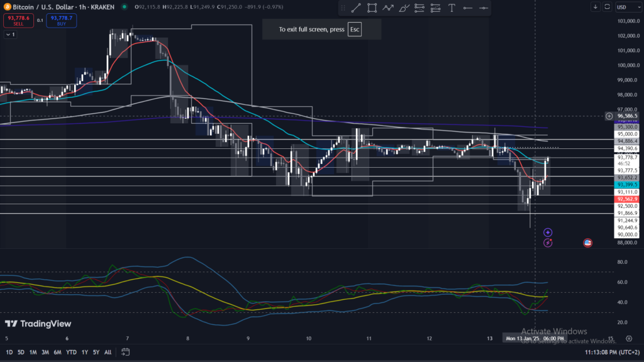Image resolution: width=644 pixels, height=362 pixels.
Task: Click the go-to-date calendar icon
Action: point(126,352)
